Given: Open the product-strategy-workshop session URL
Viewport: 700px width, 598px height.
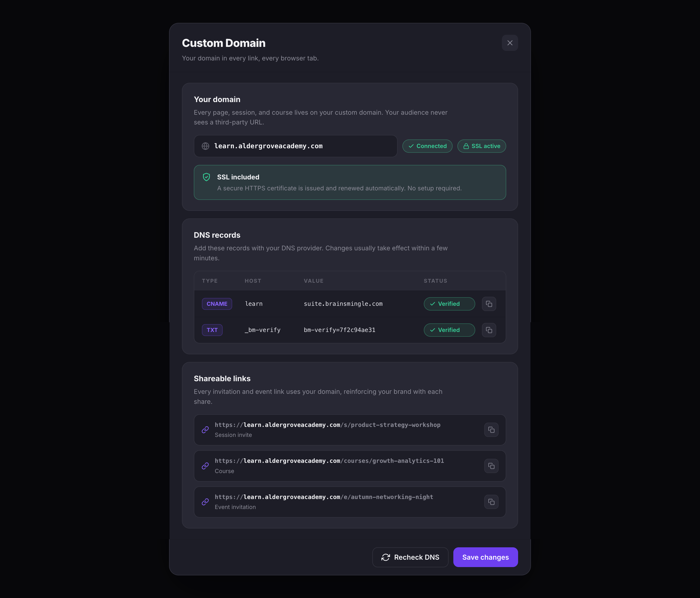Looking at the screenshot, I should point(327,425).
